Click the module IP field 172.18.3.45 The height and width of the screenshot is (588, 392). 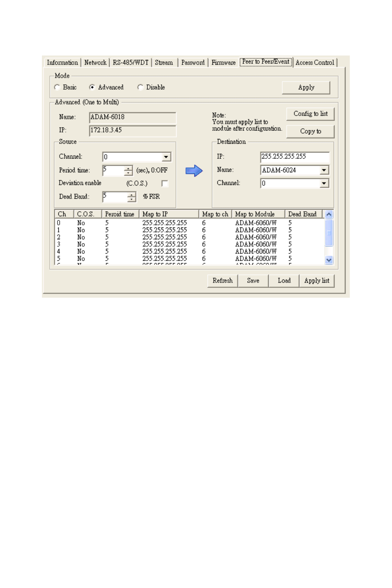point(132,131)
